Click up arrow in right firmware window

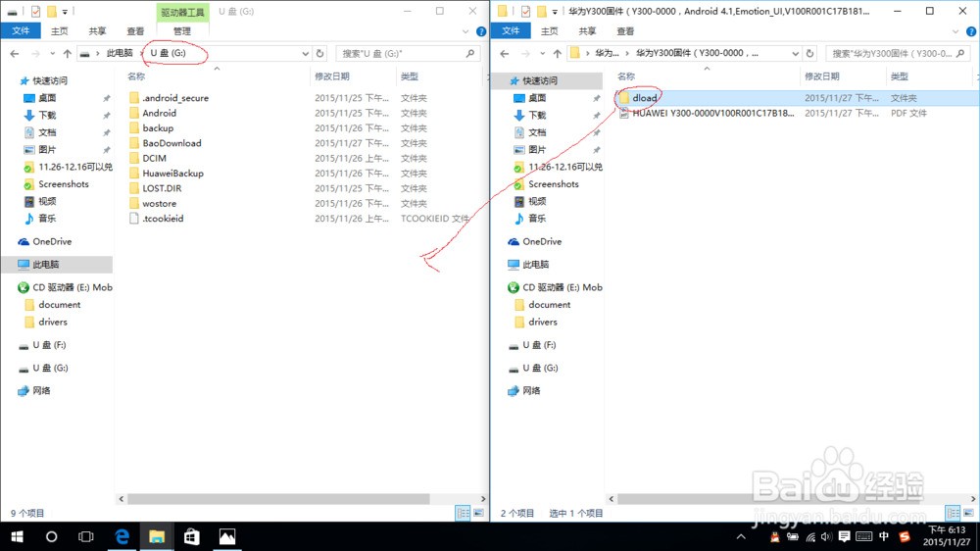(x=557, y=54)
